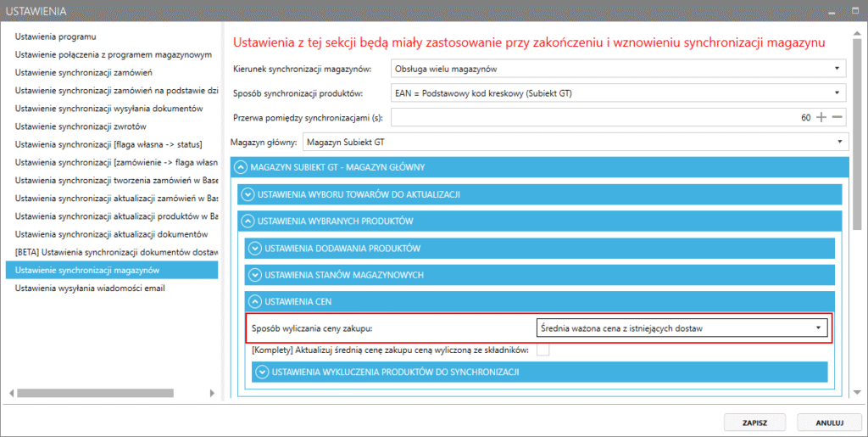Increase sync interval with plus icon

(821, 117)
